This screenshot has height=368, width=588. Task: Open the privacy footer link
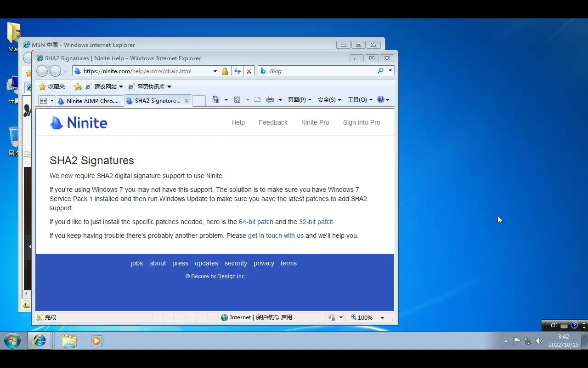pyautogui.click(x=264, y=263)
